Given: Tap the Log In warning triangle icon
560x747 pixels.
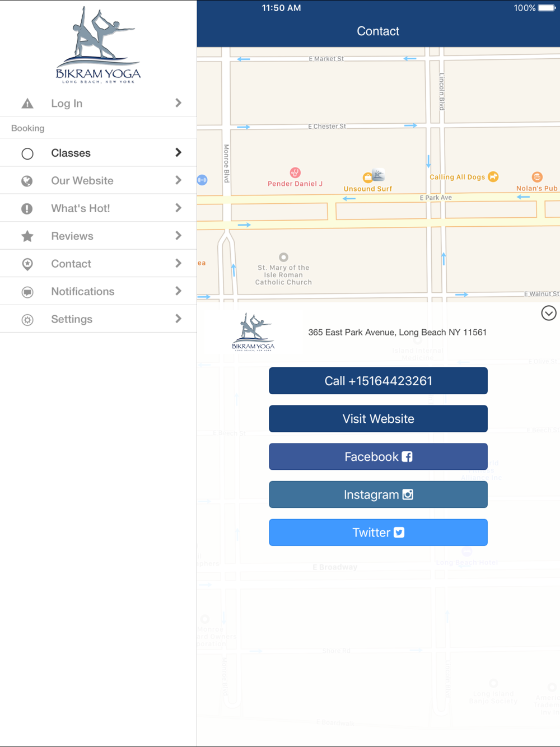Looking at the screenshot, I should pyautogui.click(x=27, y=104).
